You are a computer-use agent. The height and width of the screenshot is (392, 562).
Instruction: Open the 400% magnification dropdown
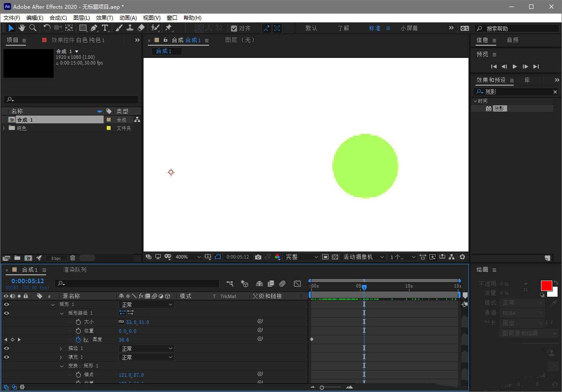[188, 257]
